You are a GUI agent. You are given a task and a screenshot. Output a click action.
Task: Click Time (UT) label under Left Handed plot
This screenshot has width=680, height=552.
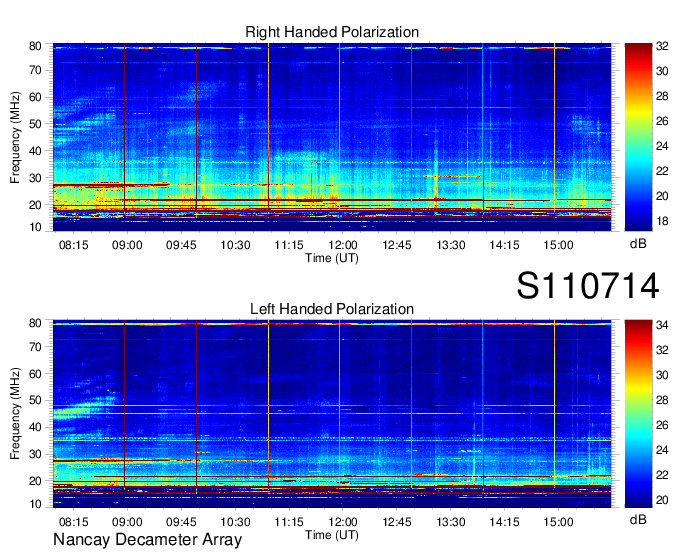[x=332, y=535]
